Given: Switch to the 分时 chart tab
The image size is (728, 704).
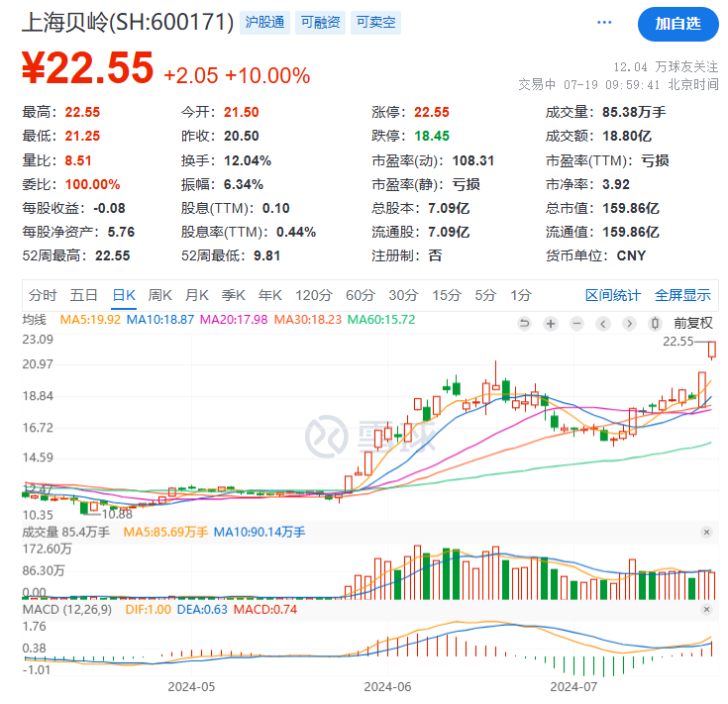Looking at the screenshot, I should 43,295.
